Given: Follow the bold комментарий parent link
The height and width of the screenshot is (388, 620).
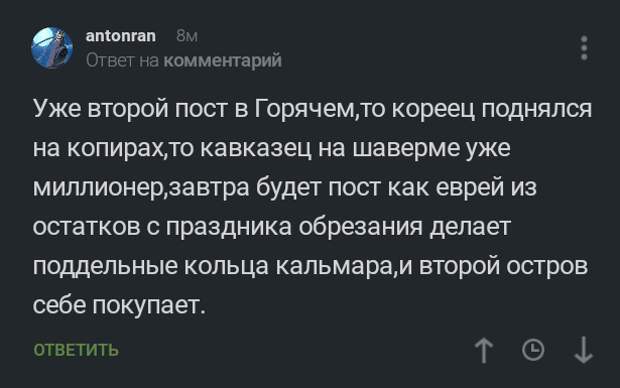Looking at the screenshot, I should (222, 61).
